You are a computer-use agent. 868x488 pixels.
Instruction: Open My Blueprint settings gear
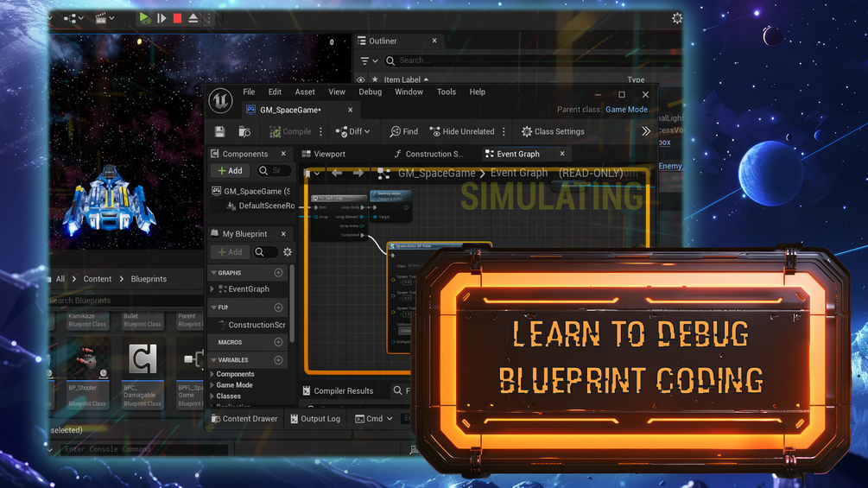[x=288, y=252]
